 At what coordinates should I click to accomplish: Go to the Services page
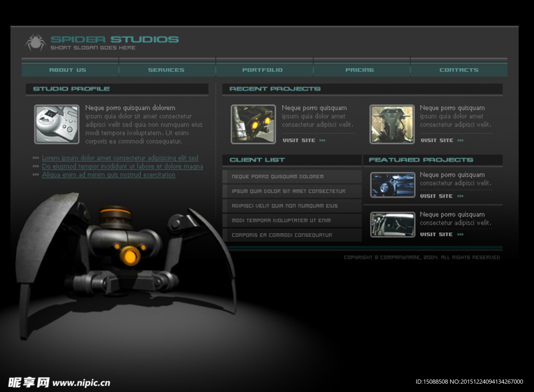tap(166, 70)
